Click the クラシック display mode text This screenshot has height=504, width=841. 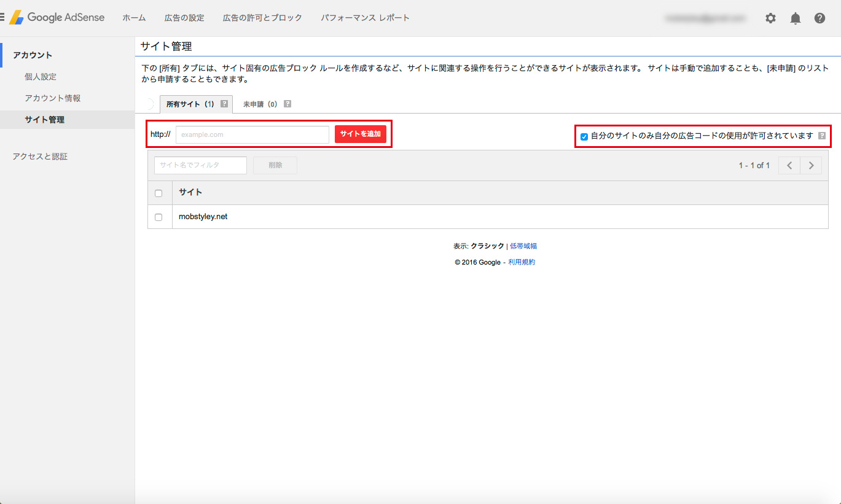tap(487, 246)
